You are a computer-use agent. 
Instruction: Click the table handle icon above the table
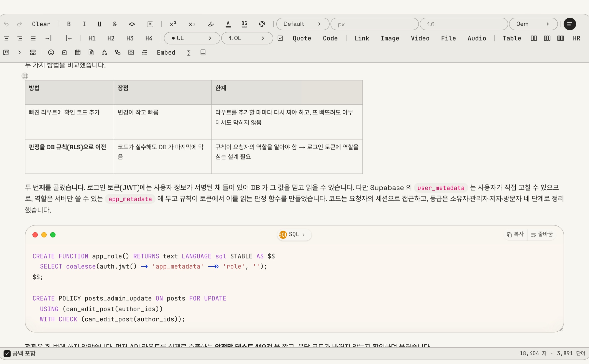25,76
